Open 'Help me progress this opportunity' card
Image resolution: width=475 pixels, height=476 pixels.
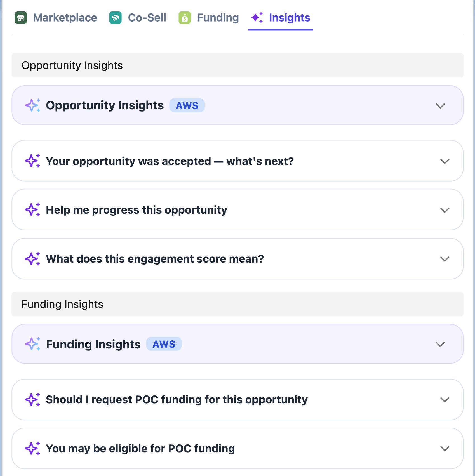(x=137, y=210)
